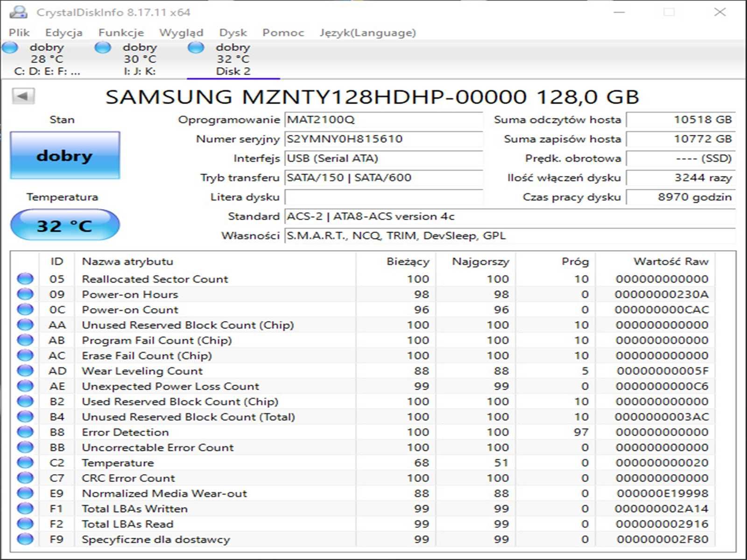The height and width of the screenshot is (560, 747).
Task: Click status icon for Unused Reserved Block Count (Chip)
Action: tap(25, 325)
